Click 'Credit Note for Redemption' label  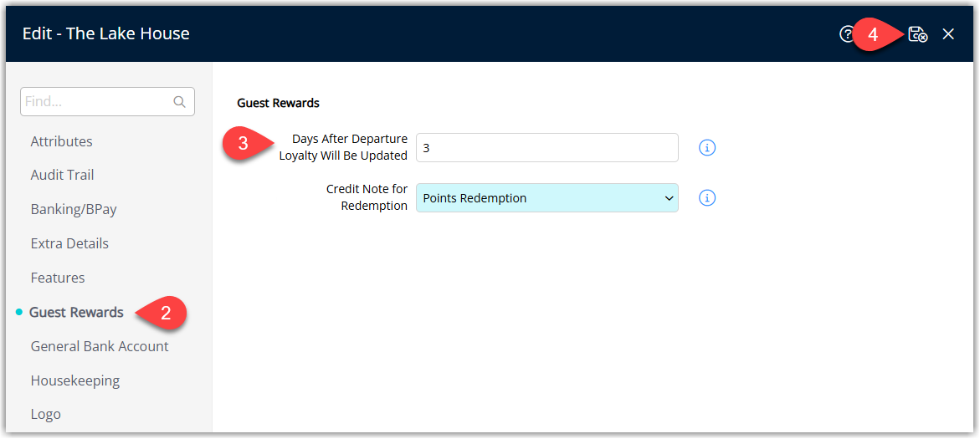point(367,197)
